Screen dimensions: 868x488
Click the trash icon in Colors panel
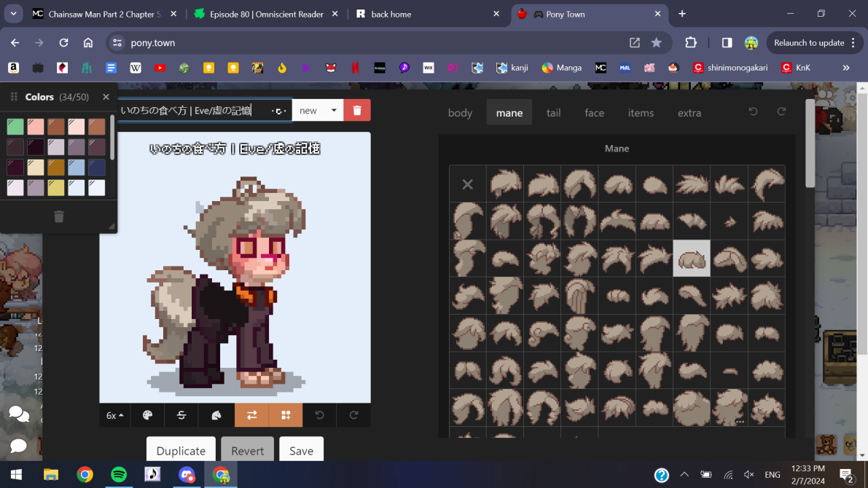tap(59, 216)
